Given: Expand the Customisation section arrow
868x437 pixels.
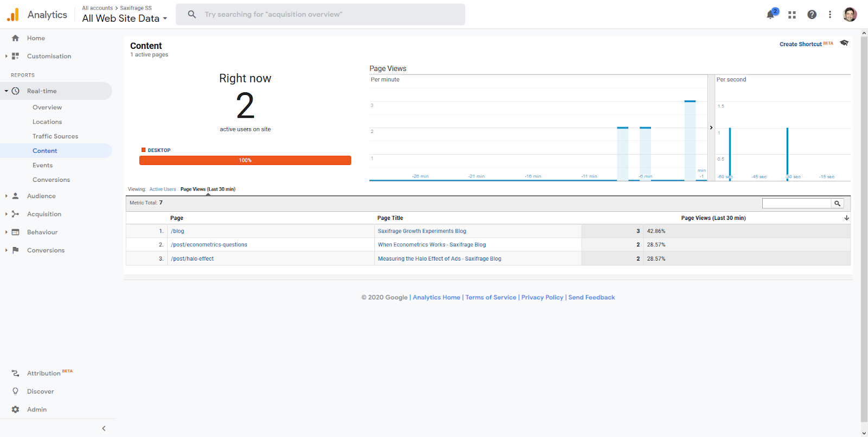Looking at the screenshot, I should pos(6,56).
